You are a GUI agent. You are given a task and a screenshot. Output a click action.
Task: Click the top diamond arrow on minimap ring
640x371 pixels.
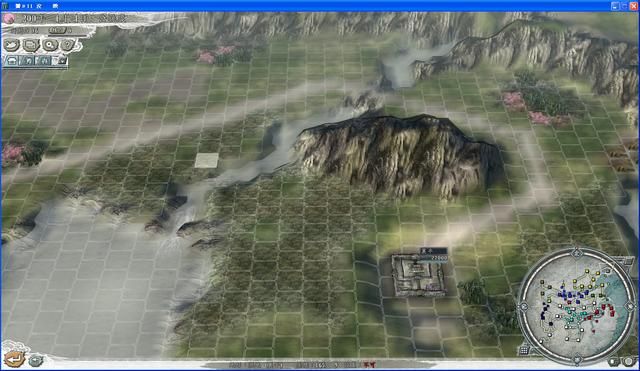[x=576, y=253]
